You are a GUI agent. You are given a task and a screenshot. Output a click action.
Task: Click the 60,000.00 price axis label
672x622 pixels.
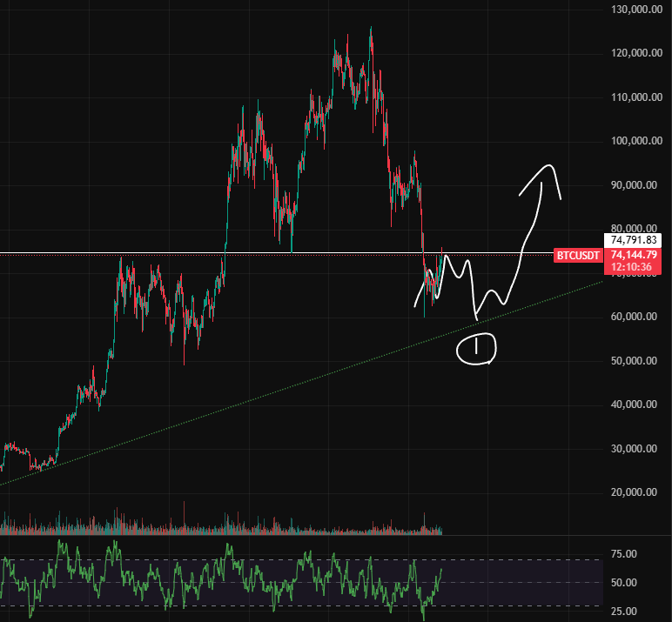point(634,317)
